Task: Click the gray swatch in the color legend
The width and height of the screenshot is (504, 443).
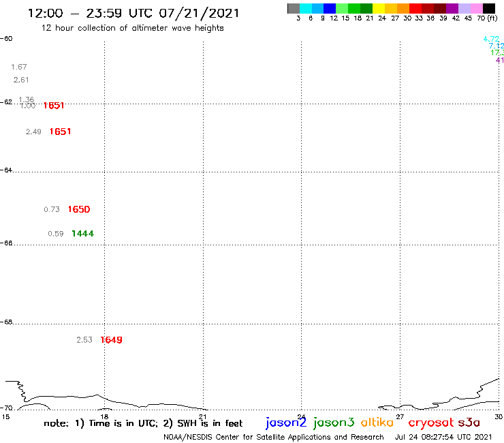Action: tap(294, 8)
